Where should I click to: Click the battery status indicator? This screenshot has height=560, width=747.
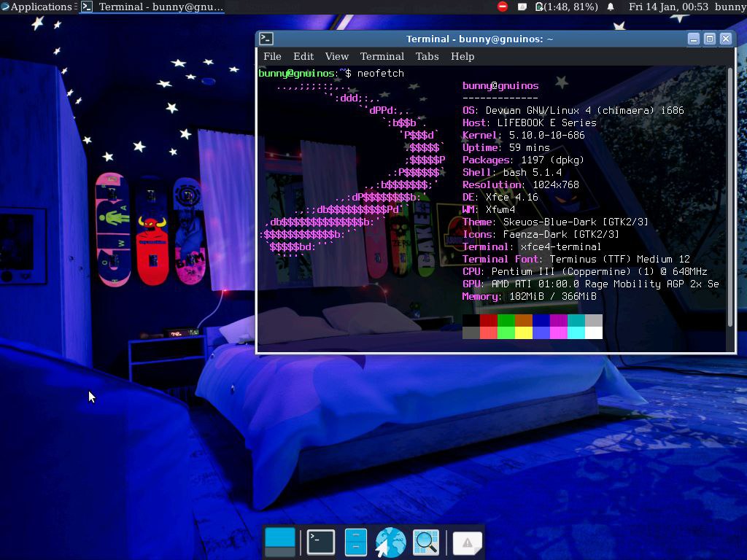pos(567,7)
